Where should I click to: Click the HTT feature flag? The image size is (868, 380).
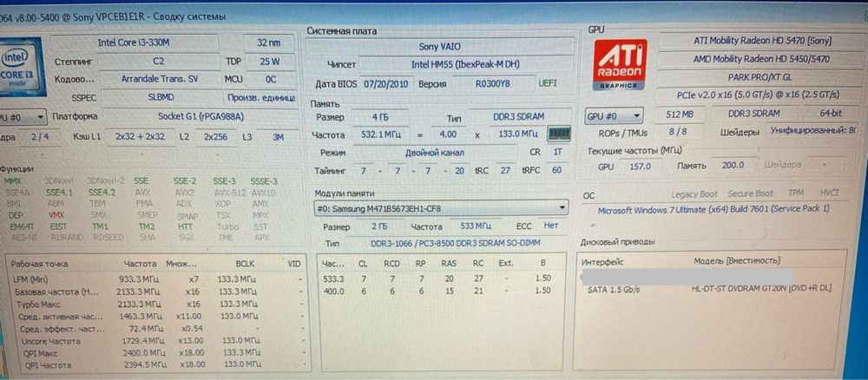tap(185, 226)
